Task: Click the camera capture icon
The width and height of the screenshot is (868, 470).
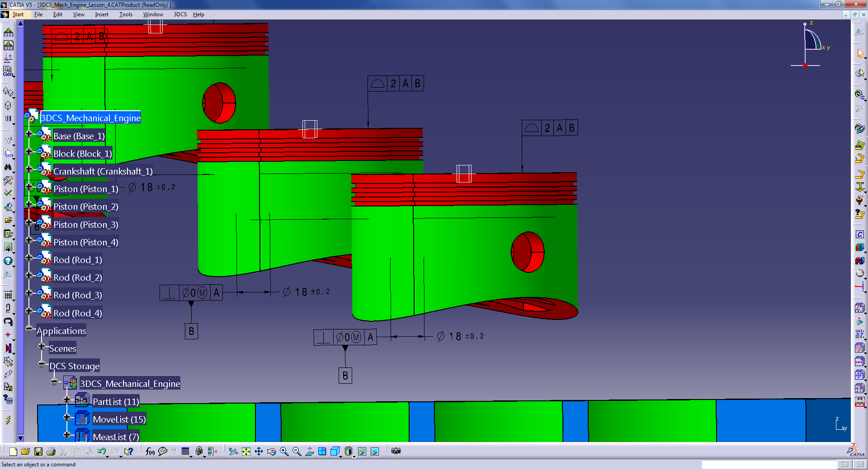Action: coord(396,451)
